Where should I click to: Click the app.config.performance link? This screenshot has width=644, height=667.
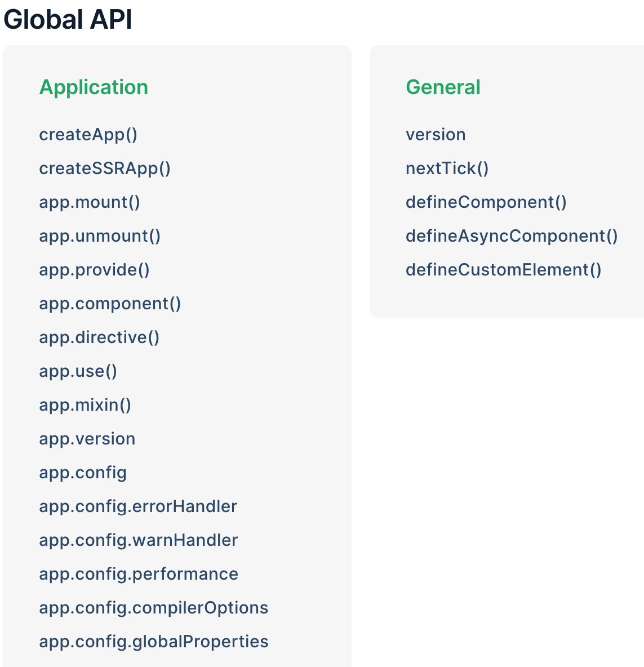[138, 574]
